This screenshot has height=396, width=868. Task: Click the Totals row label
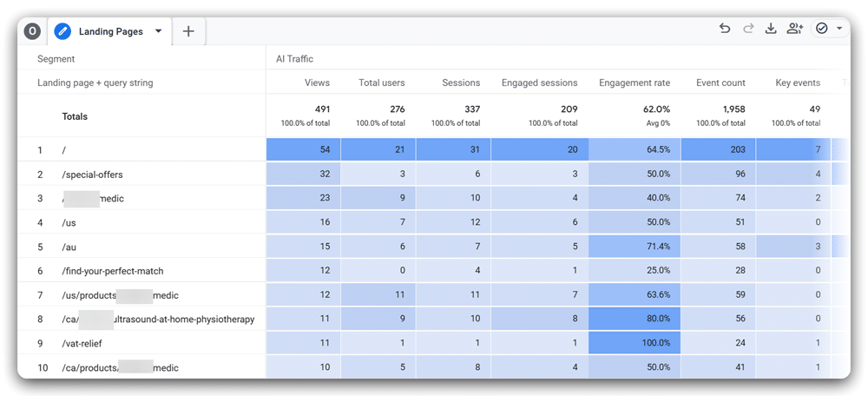[75, 117]
